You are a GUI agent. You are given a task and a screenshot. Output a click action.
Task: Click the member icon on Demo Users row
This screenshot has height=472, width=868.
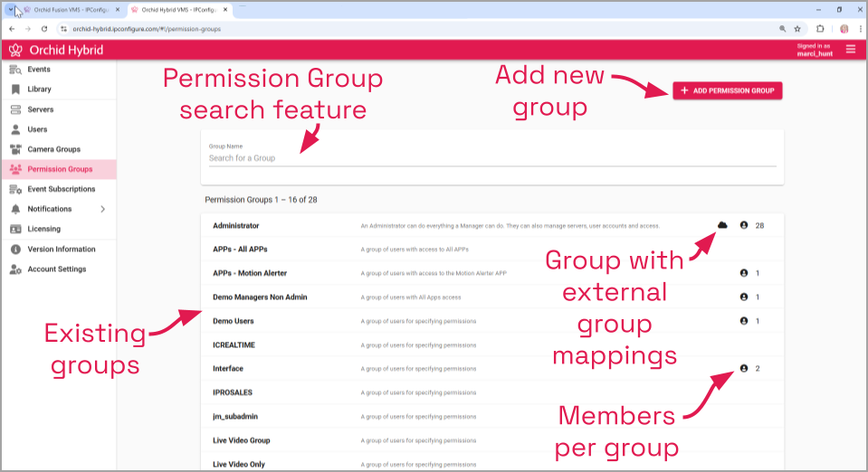pyautogui.click(x=744, y=321)
